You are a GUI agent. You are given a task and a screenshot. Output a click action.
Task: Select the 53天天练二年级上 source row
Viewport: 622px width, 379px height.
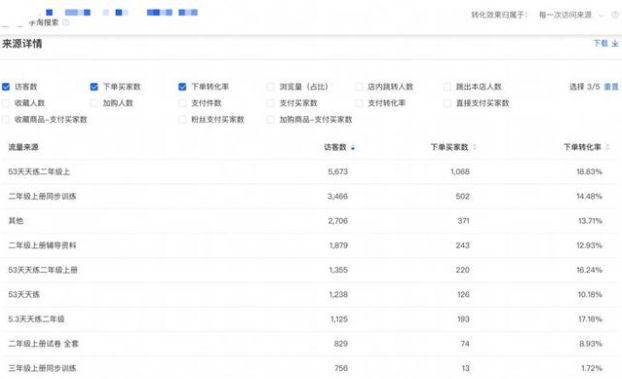point(311,172)
